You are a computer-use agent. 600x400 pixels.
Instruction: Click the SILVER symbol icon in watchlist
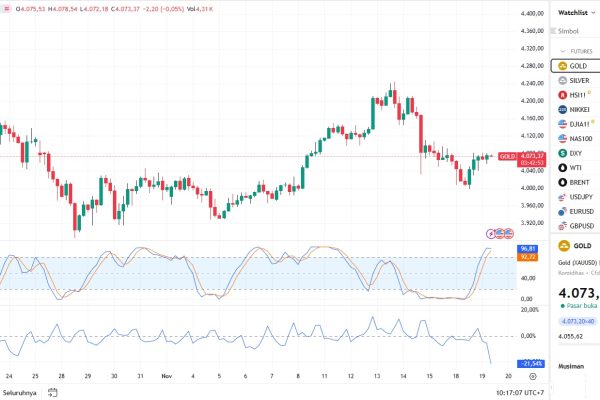pyautogui.click(x=561, y=80)
